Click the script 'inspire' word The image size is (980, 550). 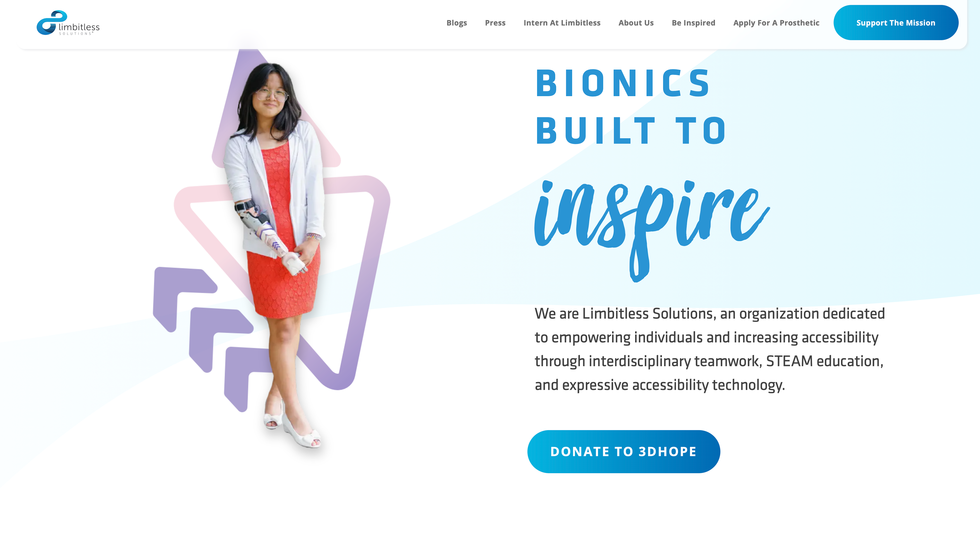coord(652,228)
